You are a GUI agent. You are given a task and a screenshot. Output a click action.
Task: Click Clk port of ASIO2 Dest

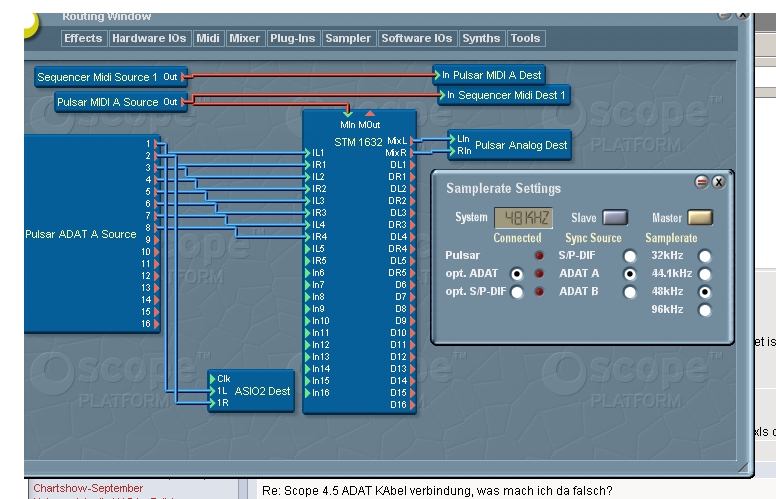(212, 379)
